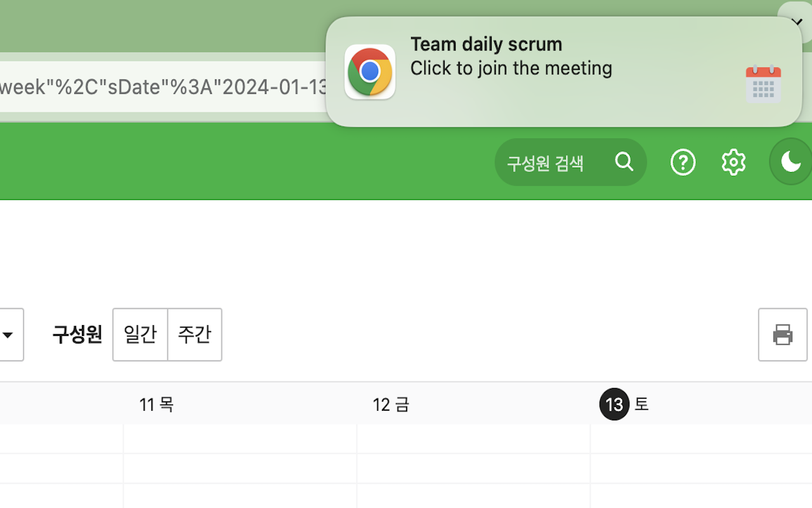Click the magnifier inside the member search bar

pyautogui.click(x=624, y=162)
